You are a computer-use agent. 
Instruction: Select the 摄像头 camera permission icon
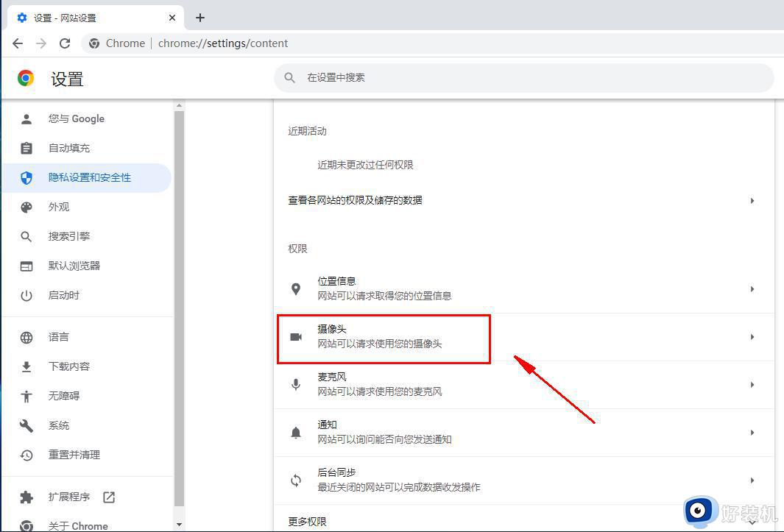(296, 336)
